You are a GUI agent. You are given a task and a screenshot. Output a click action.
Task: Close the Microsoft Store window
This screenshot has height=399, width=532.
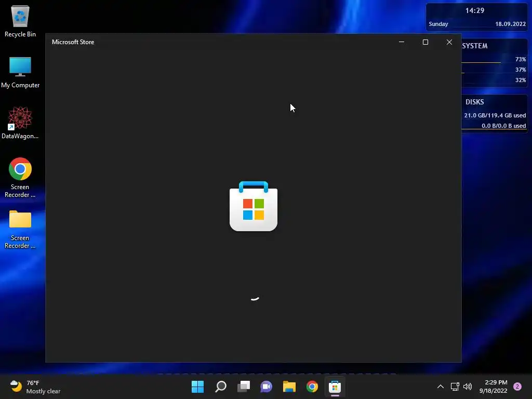(x=449, y=42)
